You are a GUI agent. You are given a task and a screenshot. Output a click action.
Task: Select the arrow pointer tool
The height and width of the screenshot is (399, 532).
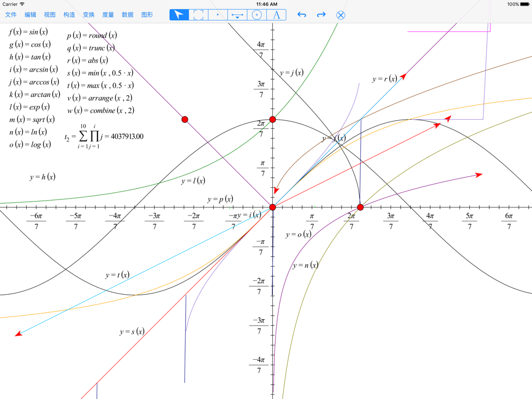[x=179, y=15]
